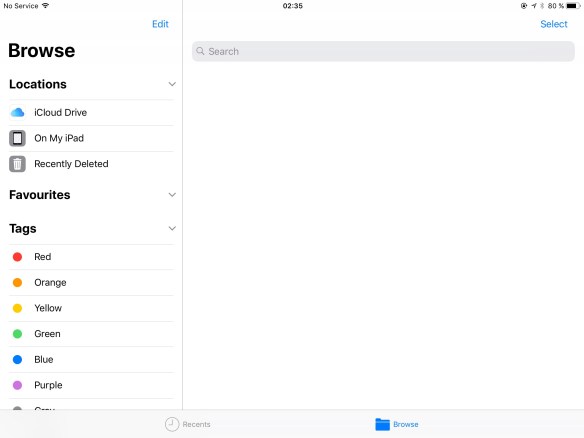Image resolution: width=584 pixels, height=438 pixels.
Task: Tap the No Service carrier text
Action: click(21, 6)
